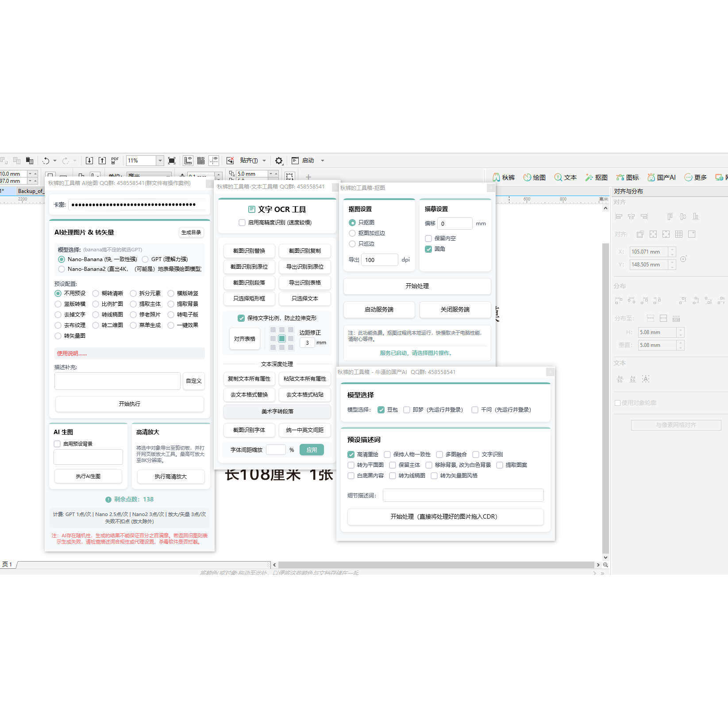
Task: Click the X 105.071 mm spinner arrows
Action: point(672,252)
